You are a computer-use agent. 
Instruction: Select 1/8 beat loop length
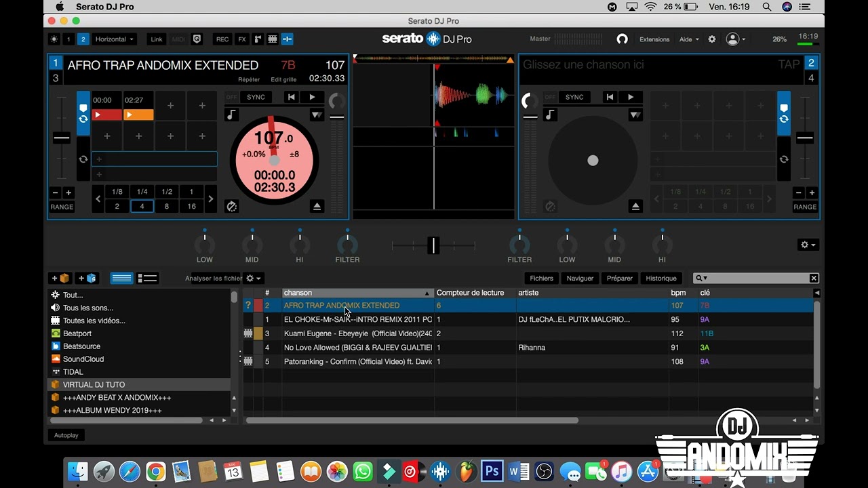(x=117, y=192)
